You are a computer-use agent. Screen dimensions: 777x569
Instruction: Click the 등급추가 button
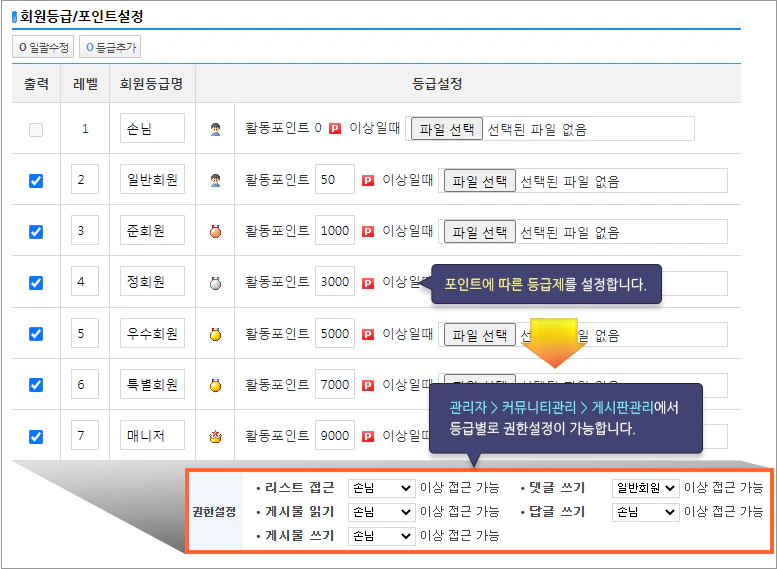click(x=110, y=47)
